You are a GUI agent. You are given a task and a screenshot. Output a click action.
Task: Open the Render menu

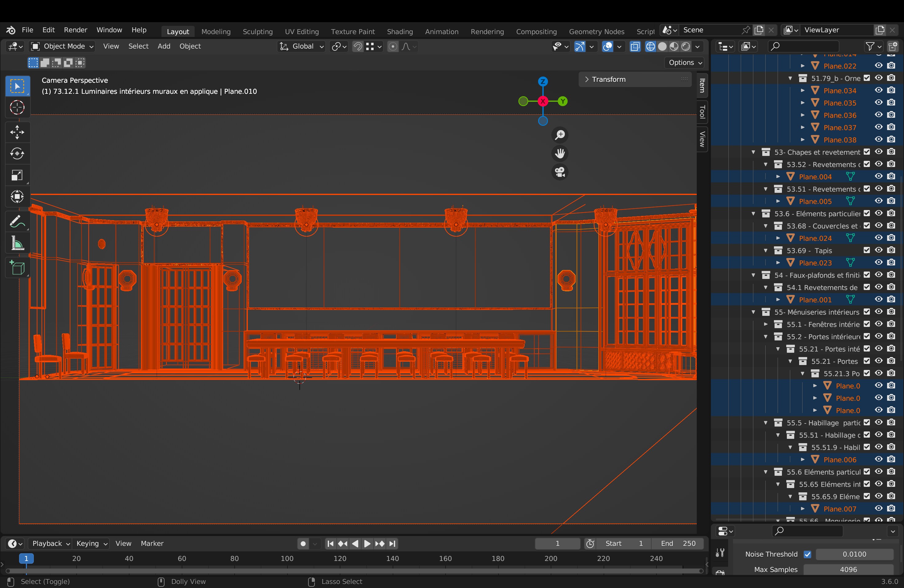(x=75, y=30)
